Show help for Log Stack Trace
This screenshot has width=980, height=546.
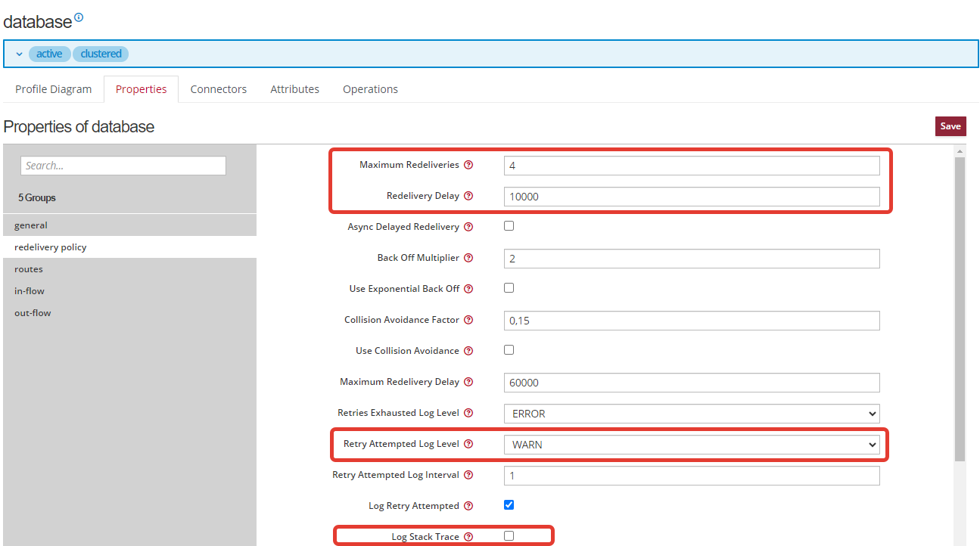[x=468, y=537]
